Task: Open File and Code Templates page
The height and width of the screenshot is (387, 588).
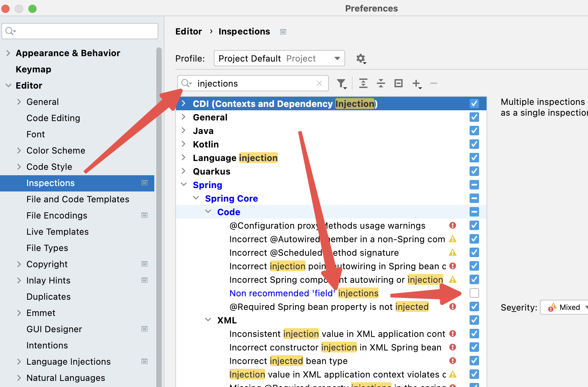Action: [78, 199]
